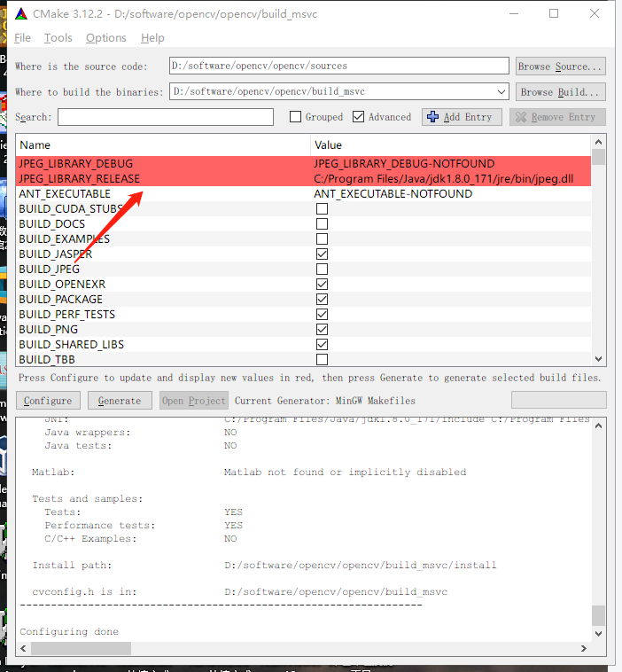Select BUILD_OPENEXR name

62,285
